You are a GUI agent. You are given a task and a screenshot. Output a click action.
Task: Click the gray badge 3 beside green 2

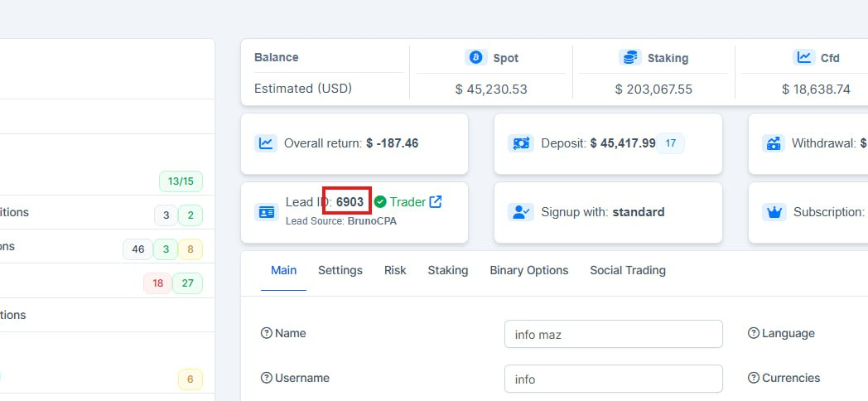click(x=166, y=215)
